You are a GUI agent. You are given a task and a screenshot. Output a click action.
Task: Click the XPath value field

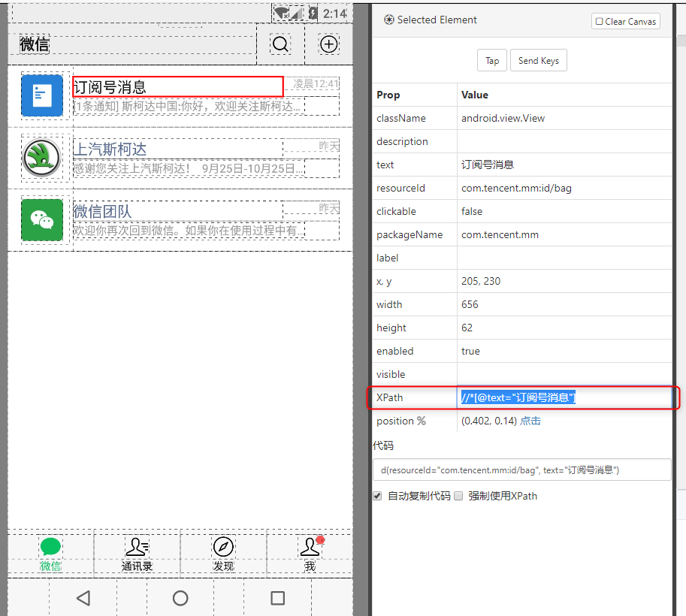[564, 397]
